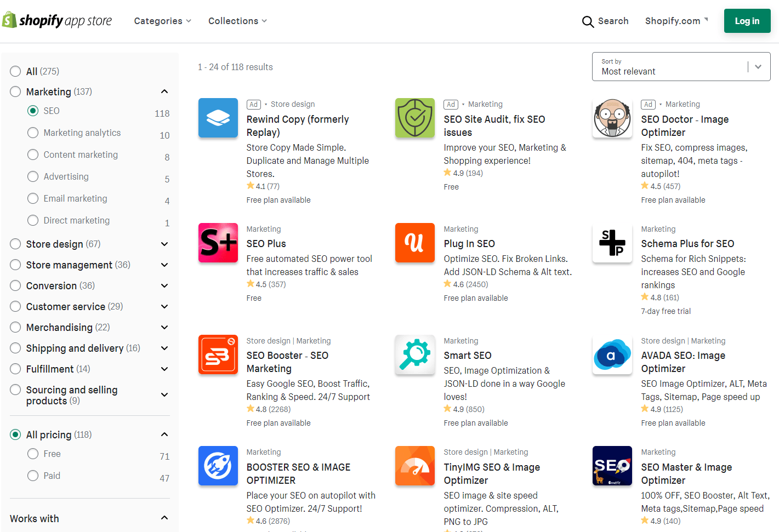Screen dimensions: 779x532
Task: Expand Shipping and delivery subcategories
Action: (x=164, y=348)
